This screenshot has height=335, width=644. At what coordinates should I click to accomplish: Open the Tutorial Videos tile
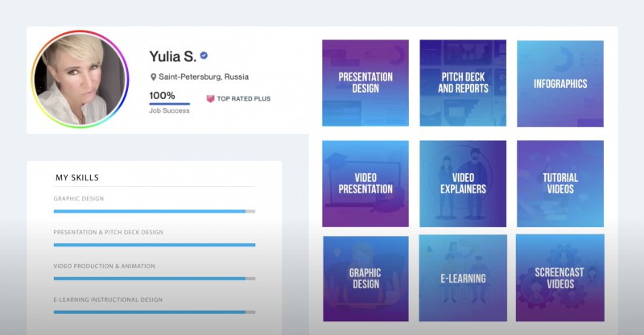click(x=560, y=184)
